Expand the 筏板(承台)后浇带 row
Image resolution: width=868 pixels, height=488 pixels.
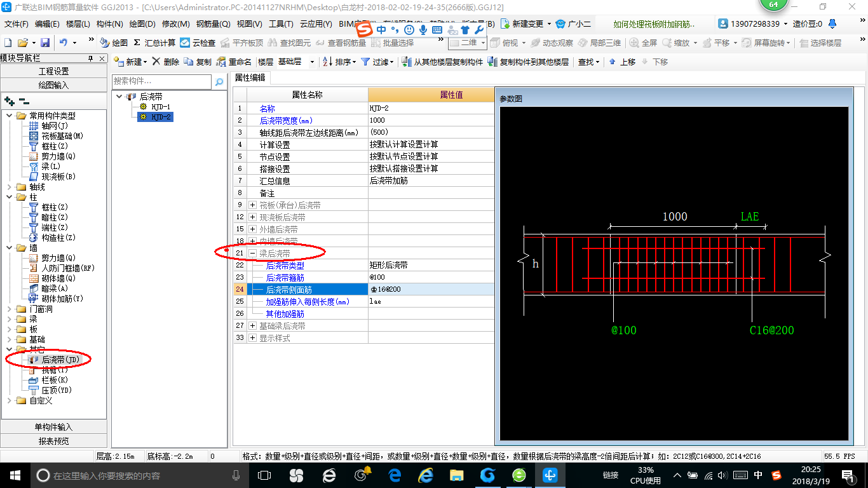(x=252, y=205)
